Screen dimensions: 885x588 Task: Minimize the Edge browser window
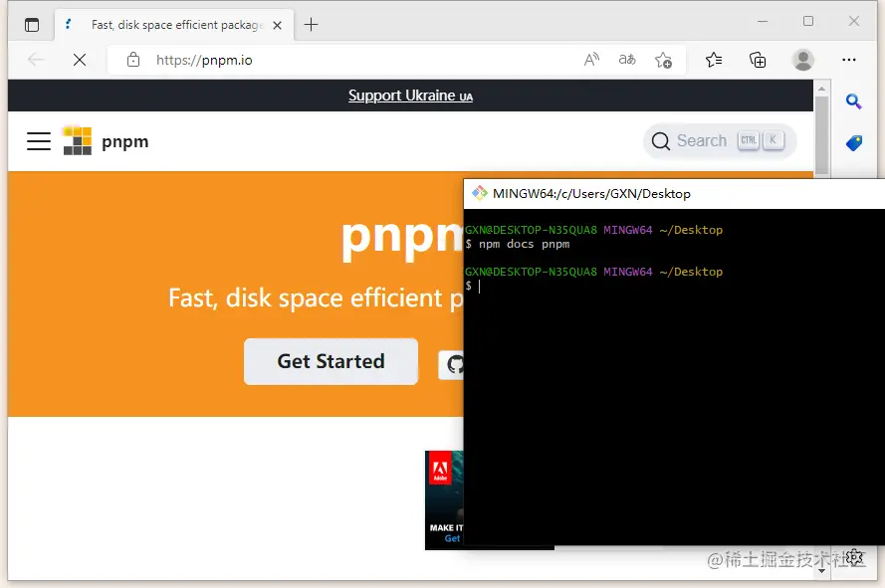[x=763, y=22]
